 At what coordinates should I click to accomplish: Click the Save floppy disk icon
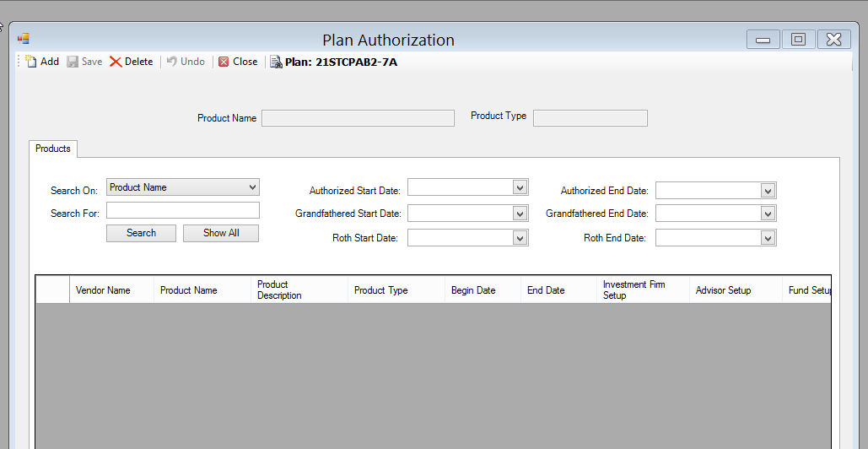click(73, 62)
